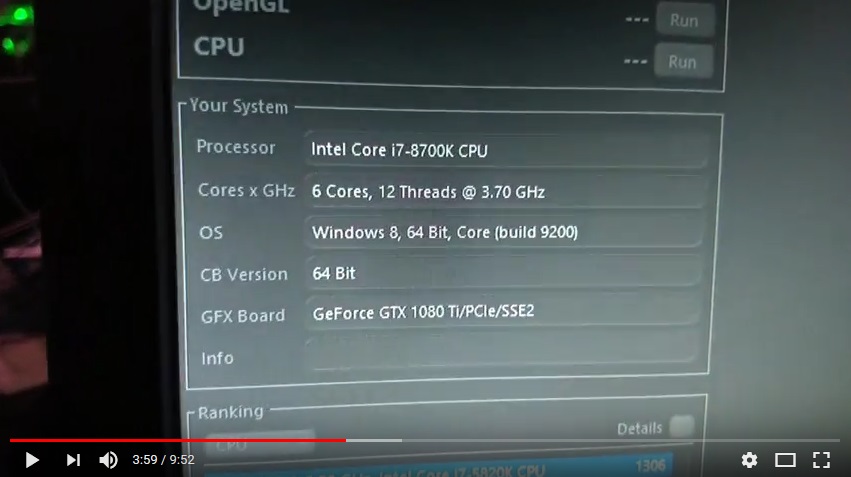Select the CPU tab in Ranking
Screen dimensions: 851x477
coord(261,445)
